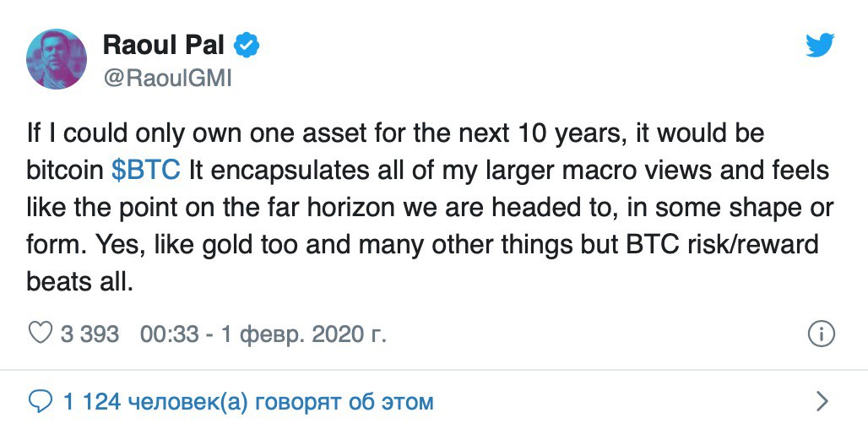Open "человек(а) говорят об этом" conversation link

click(279, 401)
